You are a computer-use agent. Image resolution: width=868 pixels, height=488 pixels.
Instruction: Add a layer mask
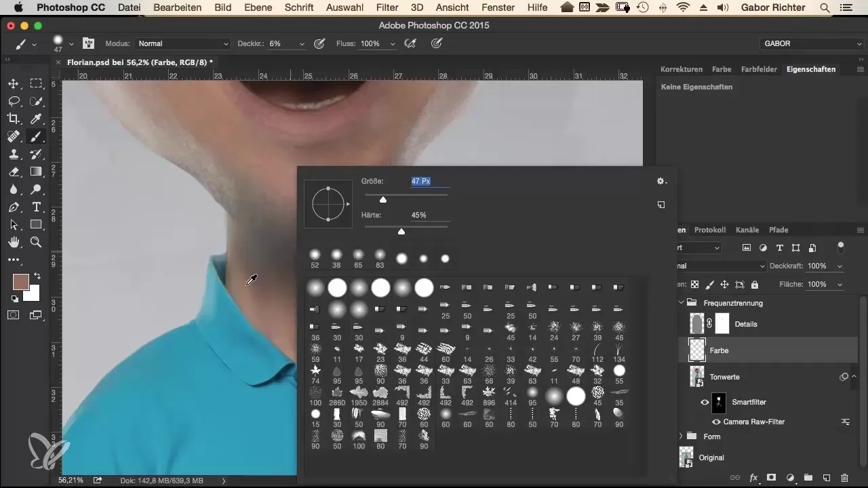pos(771,478)
